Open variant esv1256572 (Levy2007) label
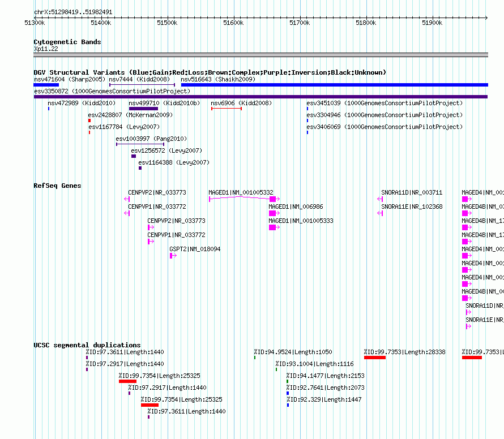This screenshot has height=439, width=504. point(166,150)
